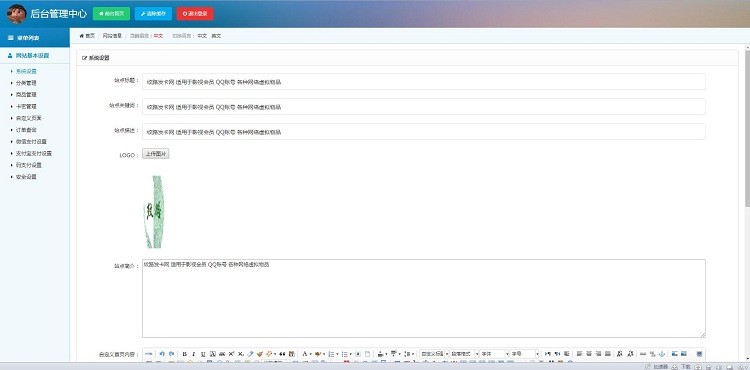750x370 pixels.
Task: Right-align text in editor toolbar
Action: [598, 354]
